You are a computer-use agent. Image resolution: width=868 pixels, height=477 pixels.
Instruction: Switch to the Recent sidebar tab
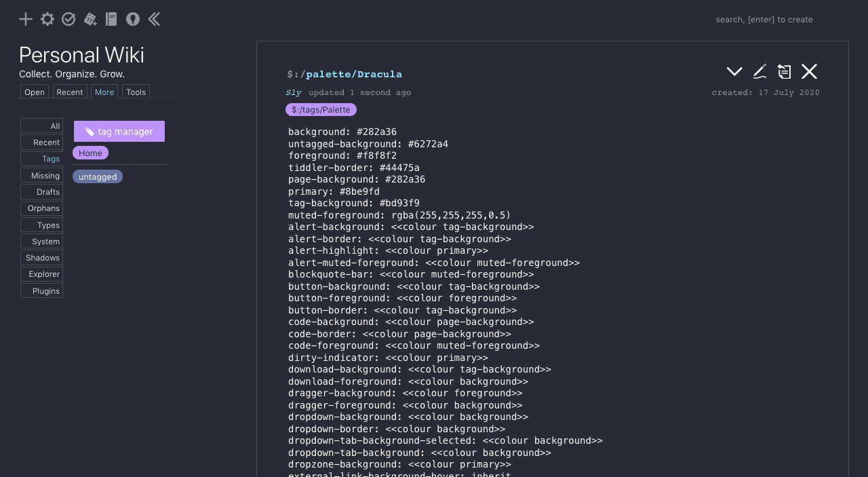tap(70, 92)
